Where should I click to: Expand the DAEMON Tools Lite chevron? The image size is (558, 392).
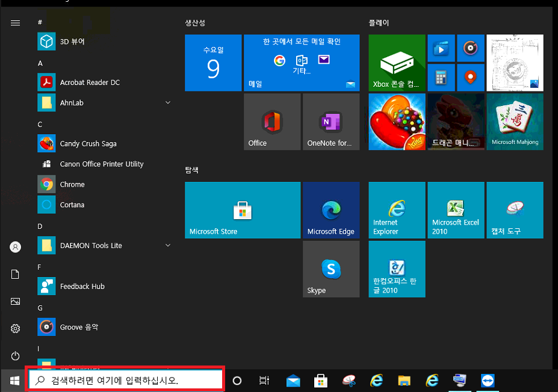point(168,245)
